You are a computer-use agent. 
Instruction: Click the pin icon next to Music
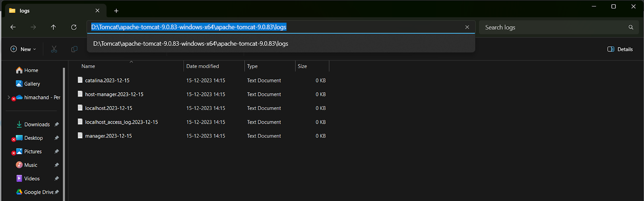[57, 165]
